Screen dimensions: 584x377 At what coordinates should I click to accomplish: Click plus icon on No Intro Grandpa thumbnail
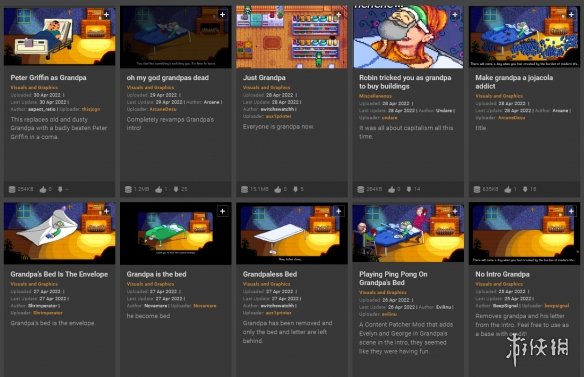(x=571, y=211)
